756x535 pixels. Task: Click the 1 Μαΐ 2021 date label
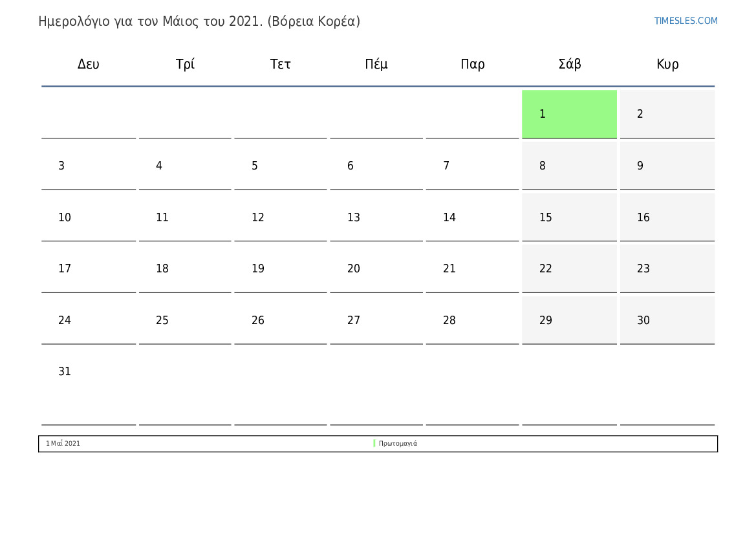63,443
